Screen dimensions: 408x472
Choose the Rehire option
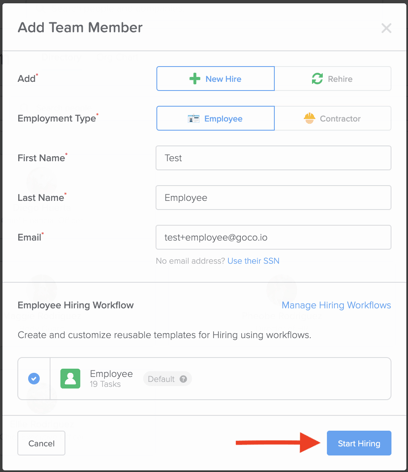[333, 79]
